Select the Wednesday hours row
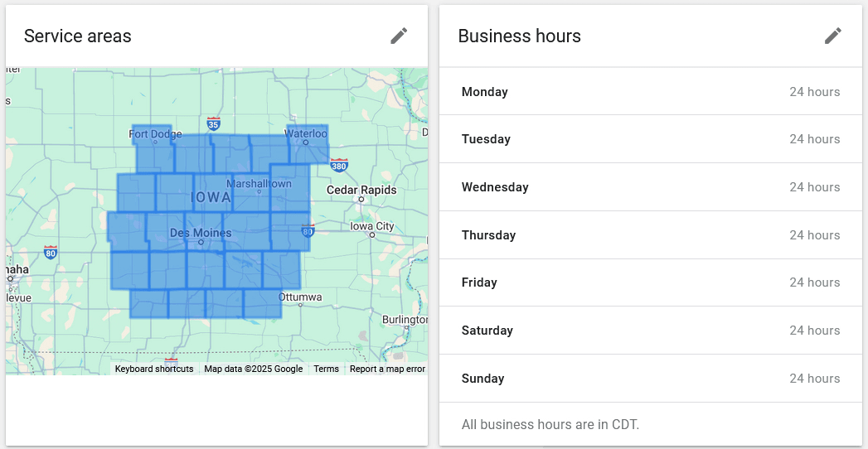Image resolution: width=868 pixels, height=449 pixels. pyautogui.click(x=651, y=187)
